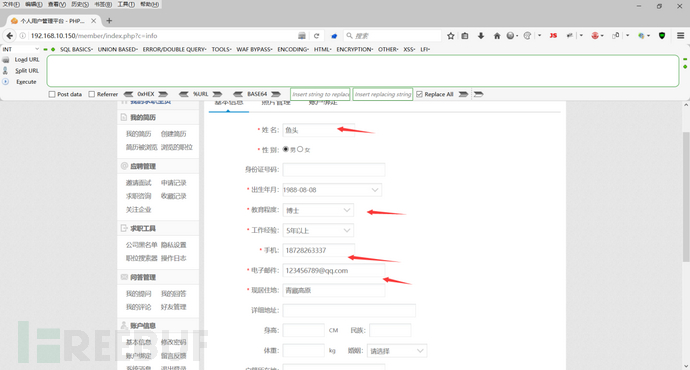690x370 pixels.
Task: Click the 现居住地 field
Action: tap(334, 290)
